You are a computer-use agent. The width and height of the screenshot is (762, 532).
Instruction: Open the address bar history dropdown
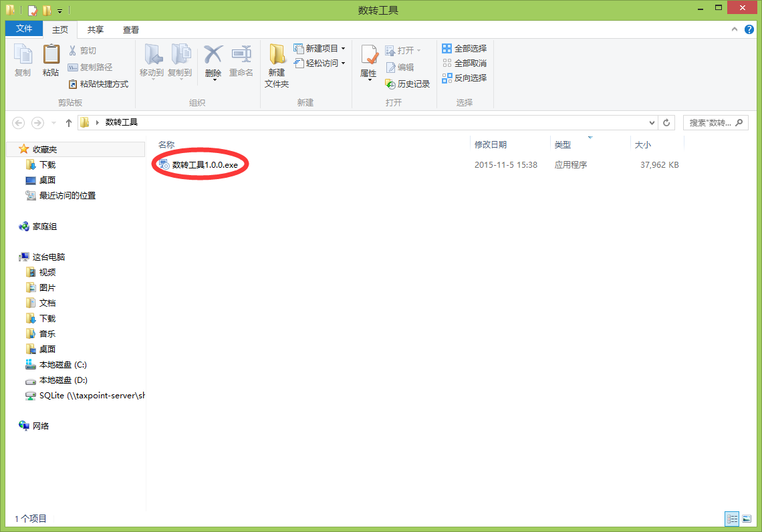pos(652,122)
